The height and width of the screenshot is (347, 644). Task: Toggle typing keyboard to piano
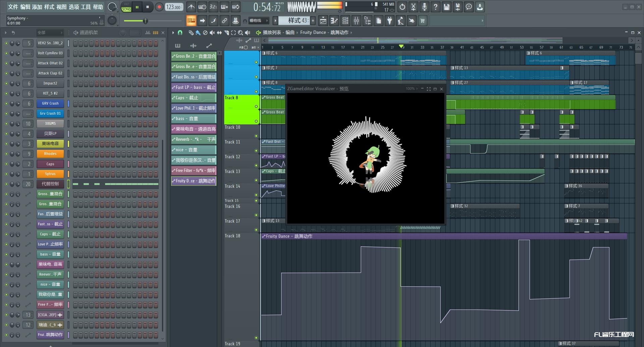(x=191, y=21)
